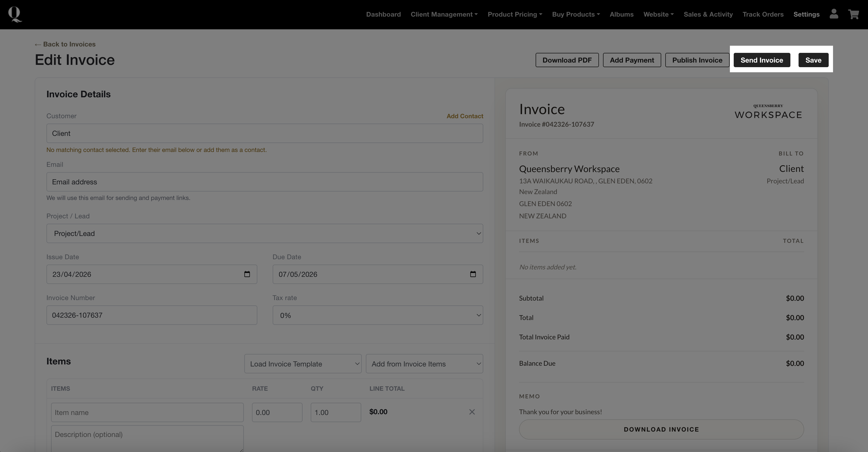The width and height of the screenshot is (868, 452).
Task: Follow the Back to Invoices link
Action: tap(65, 44)
